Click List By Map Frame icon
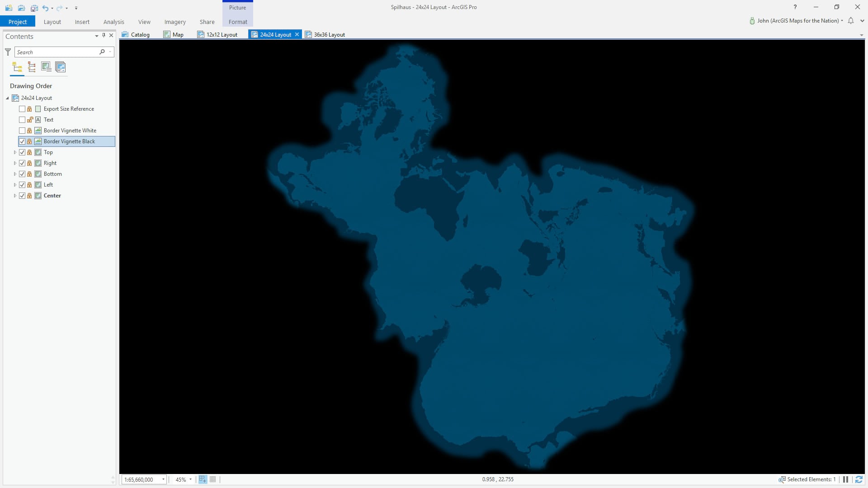This screenshot has width=868, height=488. tap(46, 67)
